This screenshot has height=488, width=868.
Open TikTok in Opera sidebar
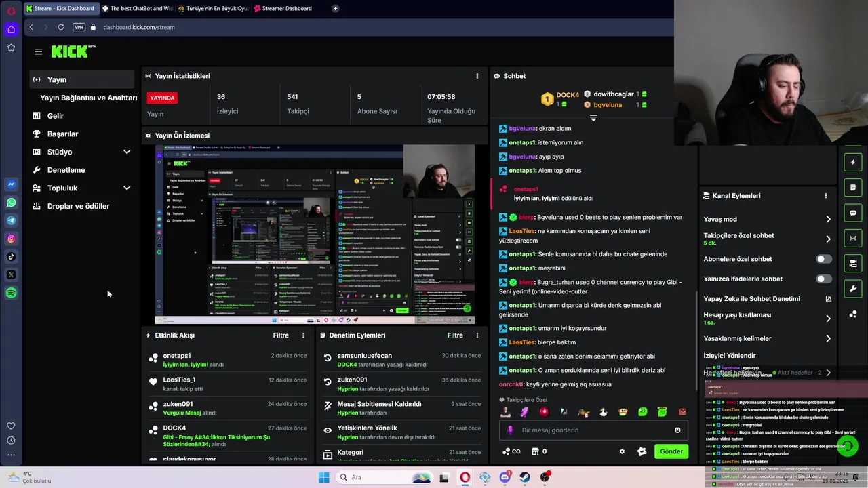click(x=11, y=257)
